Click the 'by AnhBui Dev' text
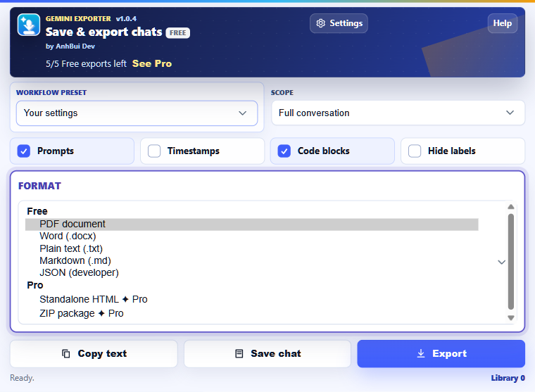This screenshot has height=392, width=535. coord(70,46)
